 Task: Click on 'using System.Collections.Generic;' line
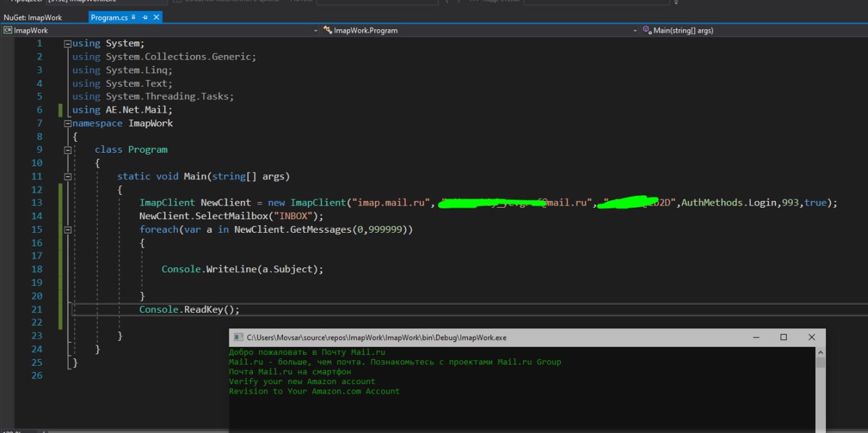click(x=164, y=57)
